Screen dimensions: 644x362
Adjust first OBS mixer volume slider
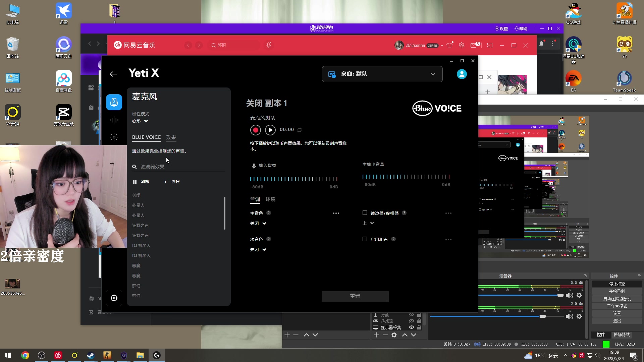click(560, 295)
